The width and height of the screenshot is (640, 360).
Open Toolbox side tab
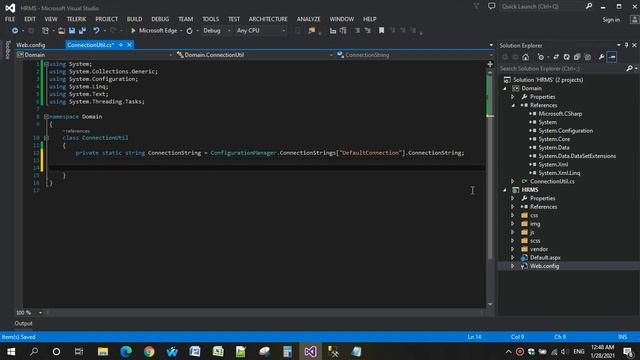(7, 50)
